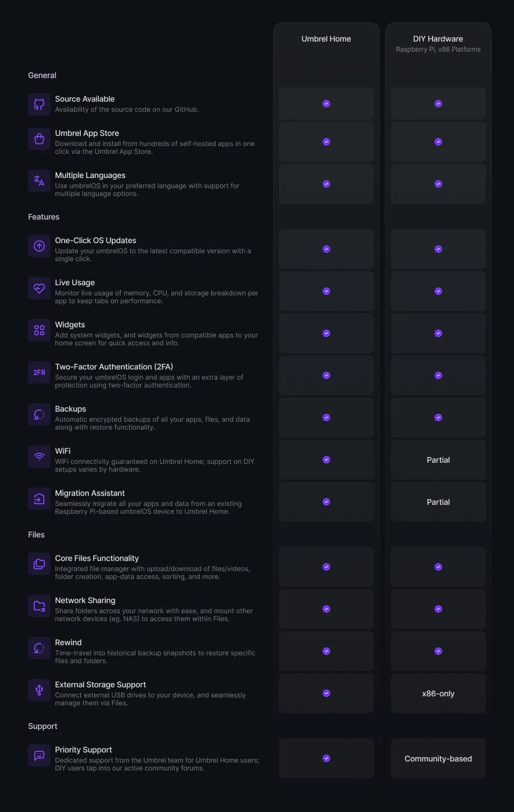Click DIY Hardware checkmark for Backups row
Viewport: 514px width, 812px height.
coord(438,418)
